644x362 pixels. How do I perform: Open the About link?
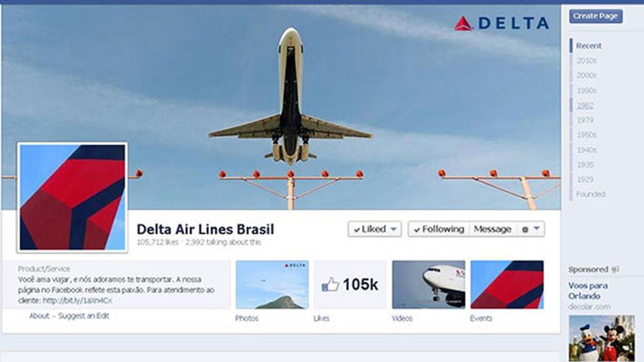point(39,316)
